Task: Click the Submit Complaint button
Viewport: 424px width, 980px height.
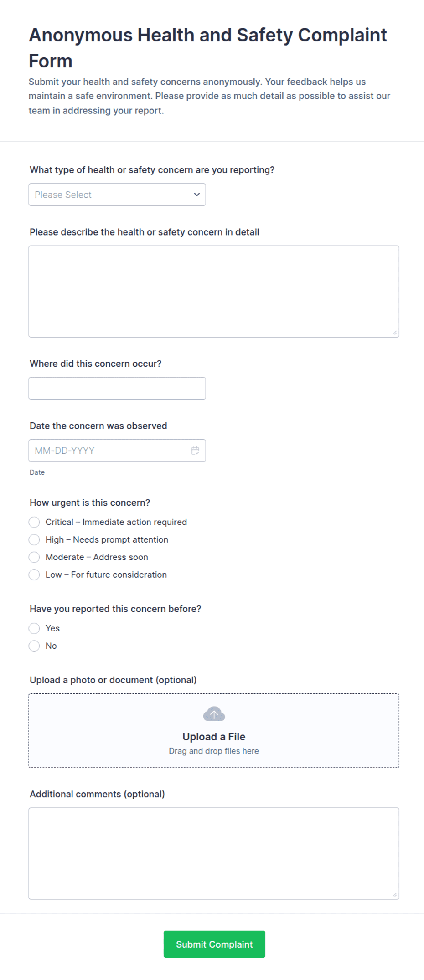Action: click(214, 944)
